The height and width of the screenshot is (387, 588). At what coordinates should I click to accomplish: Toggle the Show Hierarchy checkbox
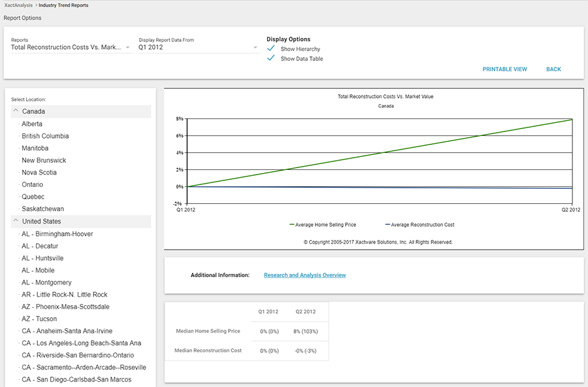[x=271, y=49]
